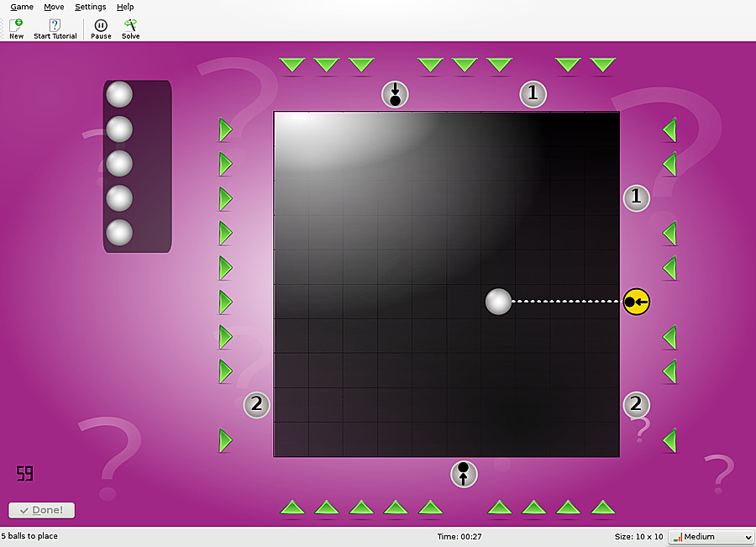Pick the middle ball in the tray
756x547 pixels.
[119, 164]
